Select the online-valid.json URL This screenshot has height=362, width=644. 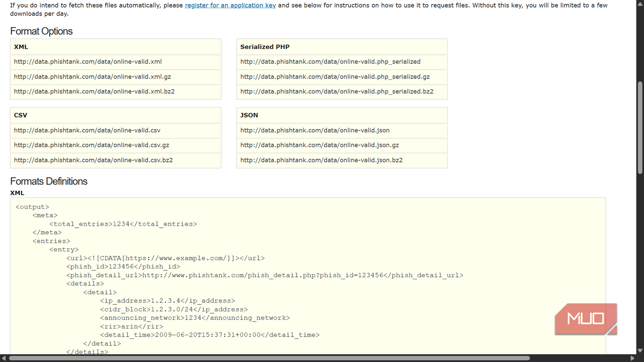click(315, 130)
